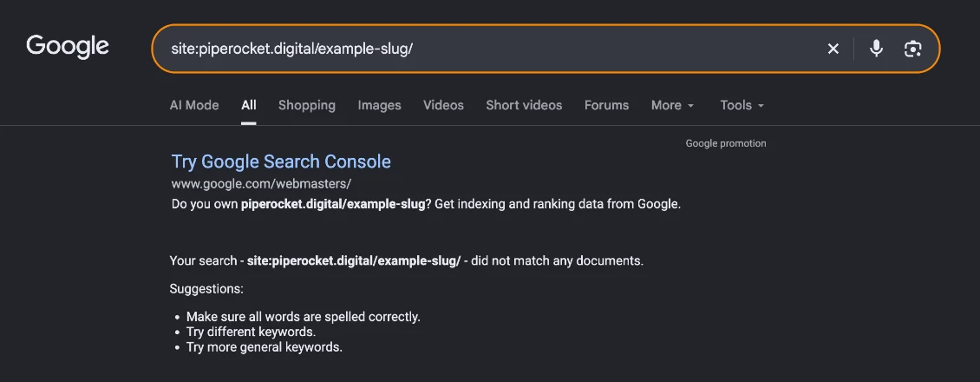Clear the search query with X icon

(x=833, y=49)
